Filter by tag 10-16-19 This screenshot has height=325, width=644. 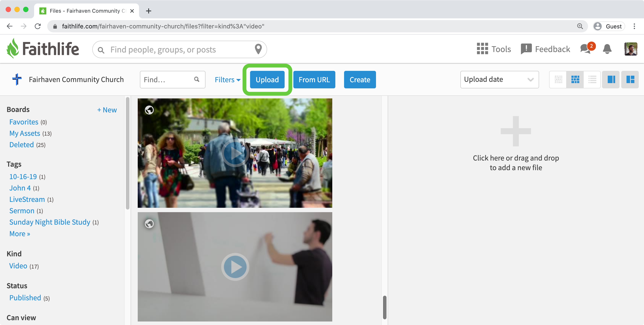(x=23, y=177)
